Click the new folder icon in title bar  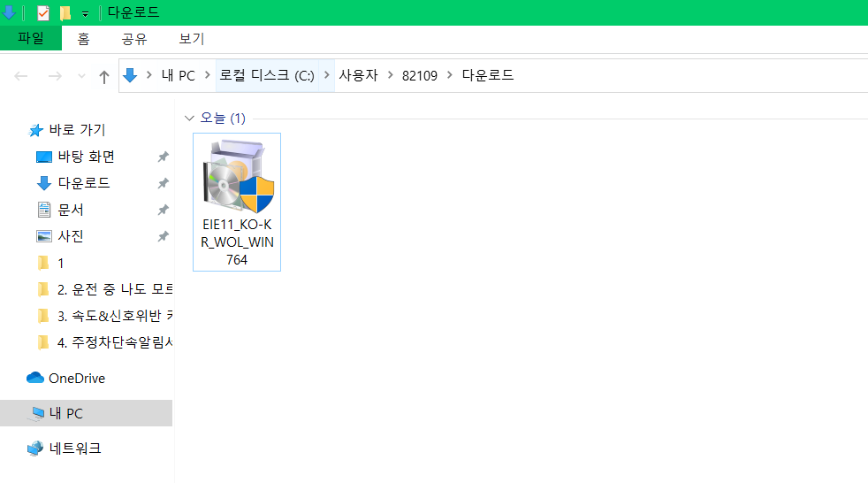65,12
